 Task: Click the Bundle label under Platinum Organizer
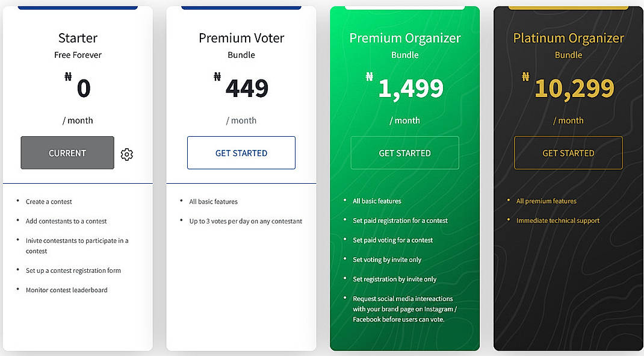coord(568,55)
